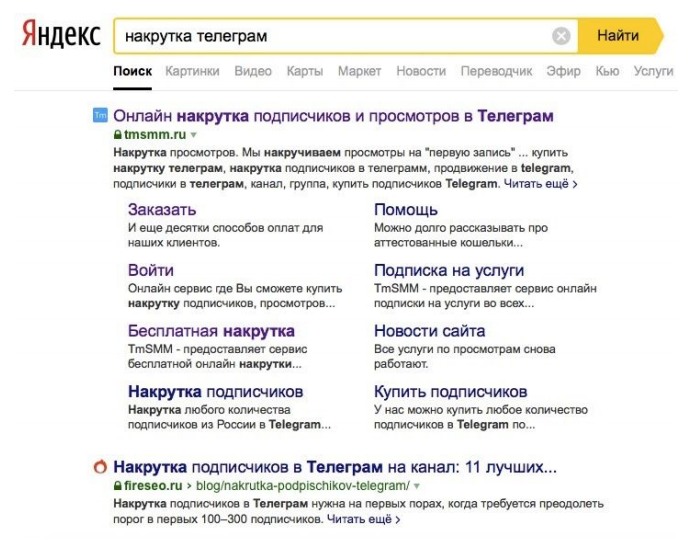Open the Заказать sitelink

[x=162, y=209]
